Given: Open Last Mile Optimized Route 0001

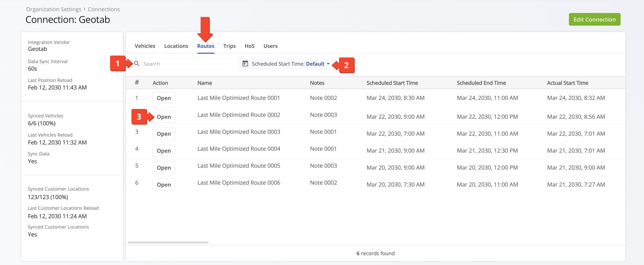Looking at the screenshot, I should (164, 98).
